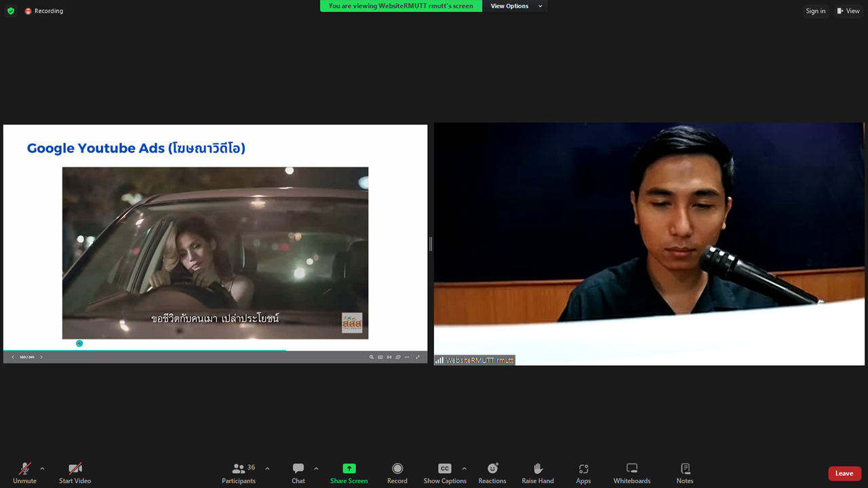Expand captions options chevron
The width and height of the screenshot is (868, 488).
click(x=464, y=468)
